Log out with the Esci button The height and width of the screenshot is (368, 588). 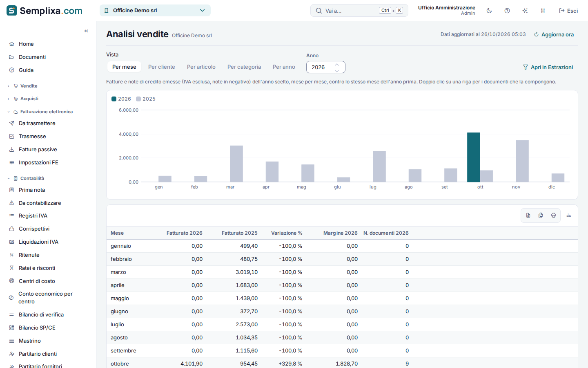568,11
